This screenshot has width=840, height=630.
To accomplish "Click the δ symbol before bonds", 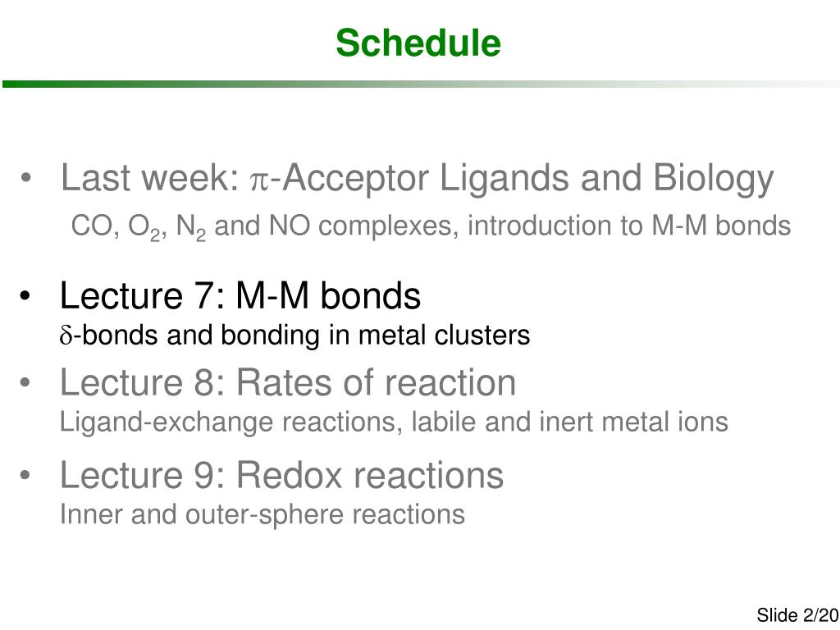I will click(66, 336).
